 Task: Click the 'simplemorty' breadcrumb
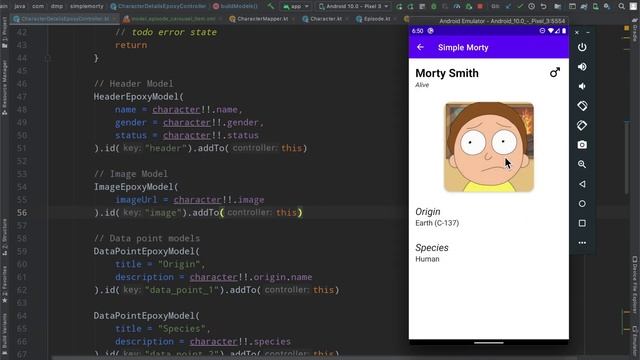(x=87, y=6)
